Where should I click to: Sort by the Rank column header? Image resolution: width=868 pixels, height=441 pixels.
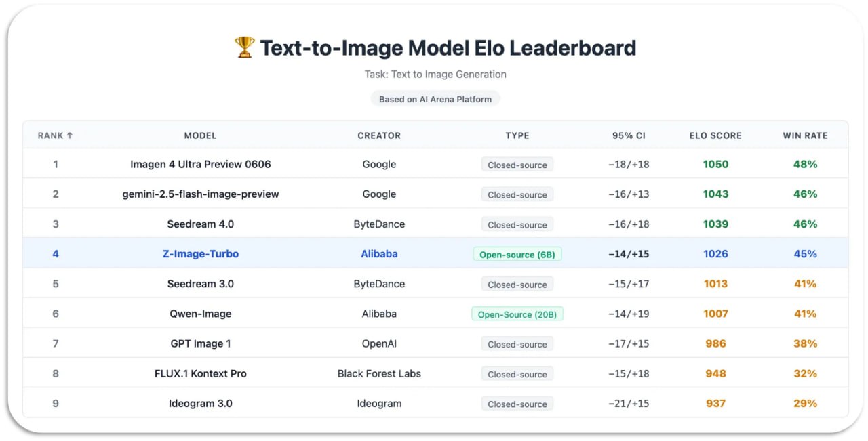pyautogui.click(x=56, y=135)
